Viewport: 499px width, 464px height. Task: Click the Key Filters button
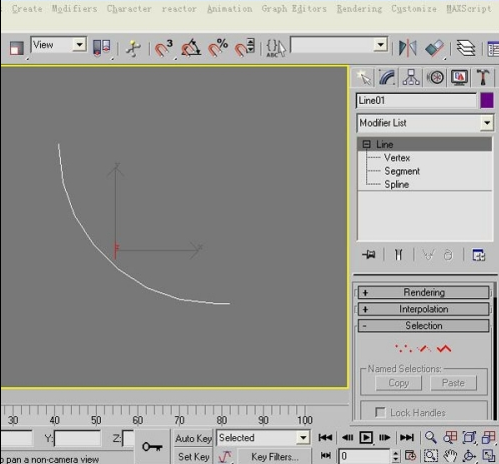pos(275,456)
